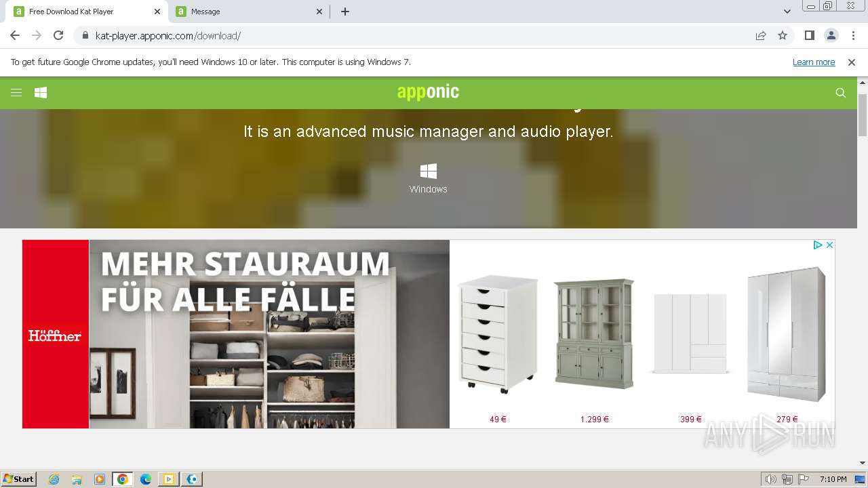
Task: Click the Windows logo in green header
Action: click(41, 93)
